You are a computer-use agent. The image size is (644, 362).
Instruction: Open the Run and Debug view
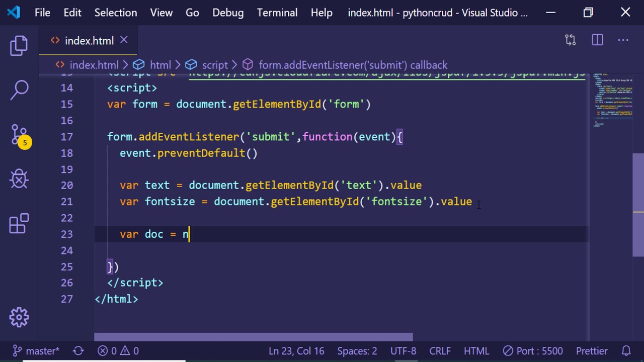(19, 179)
